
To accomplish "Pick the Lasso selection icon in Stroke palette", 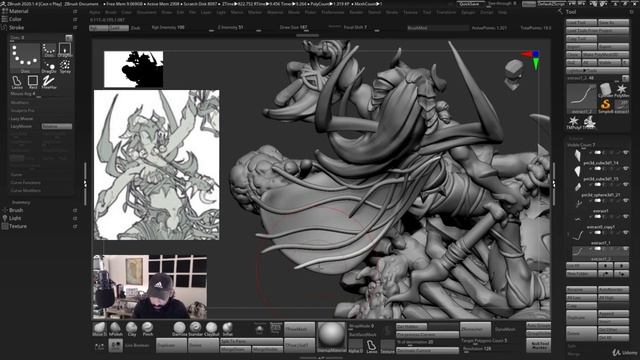I will pos(17,82).
